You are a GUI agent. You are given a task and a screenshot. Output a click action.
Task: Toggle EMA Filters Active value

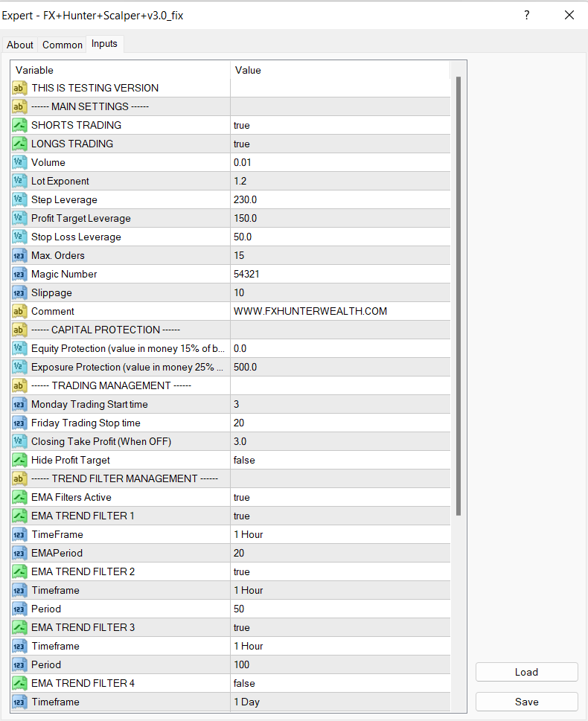(339, 497)
